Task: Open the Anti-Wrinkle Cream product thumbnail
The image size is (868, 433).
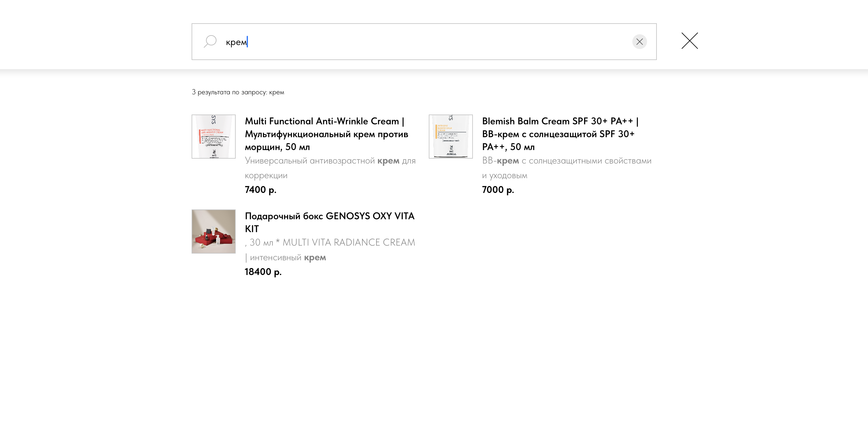Action: [213, 136]
